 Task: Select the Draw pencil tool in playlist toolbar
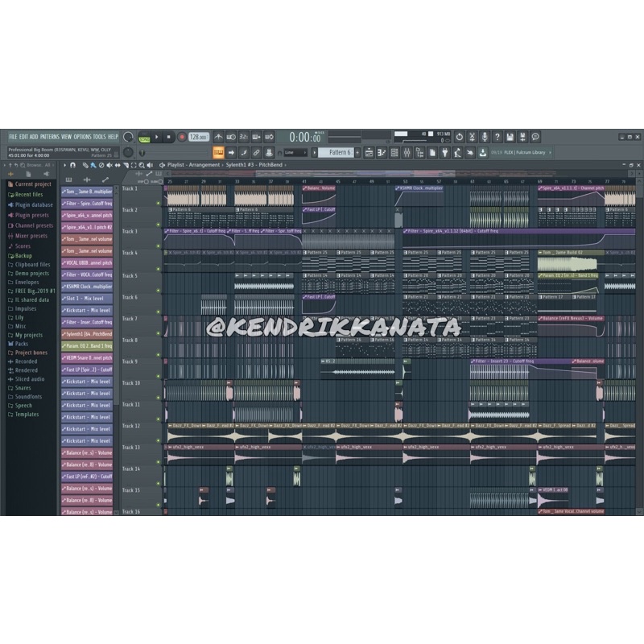pyautogui.click(x=85, y=165)
